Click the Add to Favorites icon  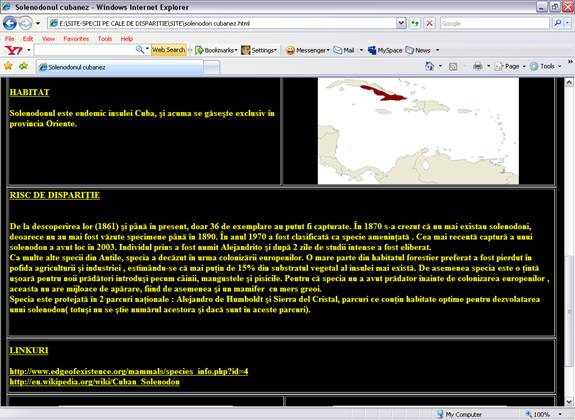[23, 66]
